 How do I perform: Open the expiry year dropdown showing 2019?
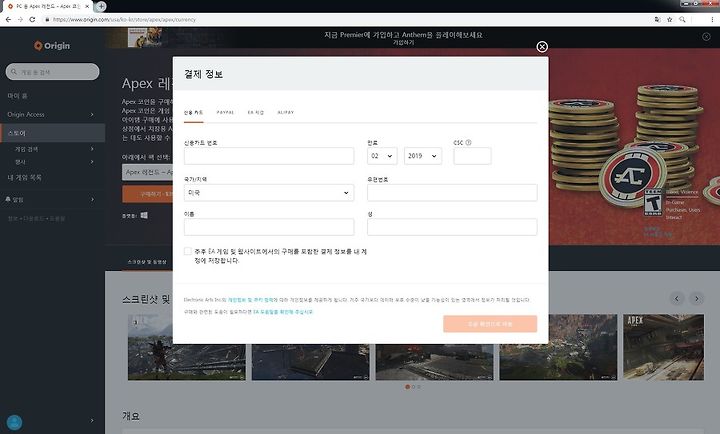point(423,156)
